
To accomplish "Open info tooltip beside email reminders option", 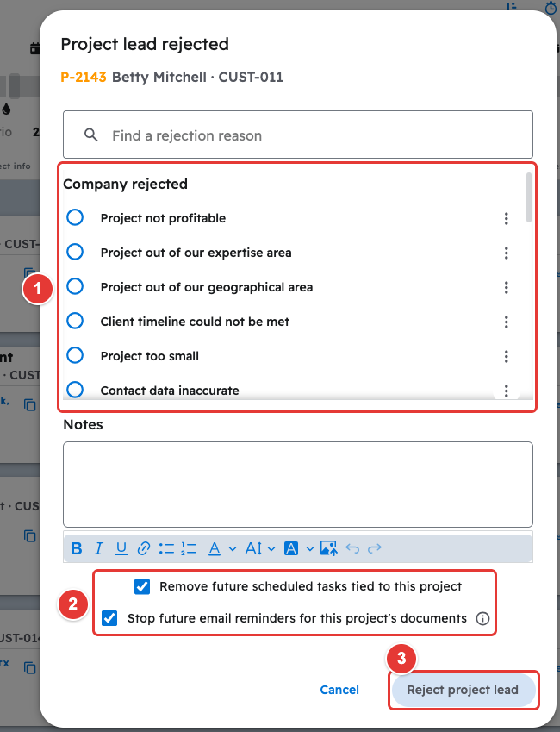I will 482,618.
